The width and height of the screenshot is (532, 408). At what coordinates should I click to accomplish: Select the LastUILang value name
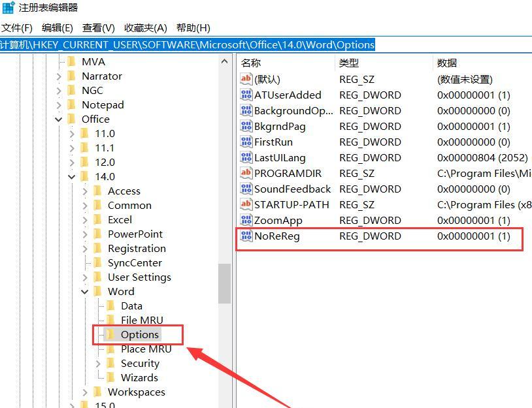pyautogui.click(x=280, y=157)
